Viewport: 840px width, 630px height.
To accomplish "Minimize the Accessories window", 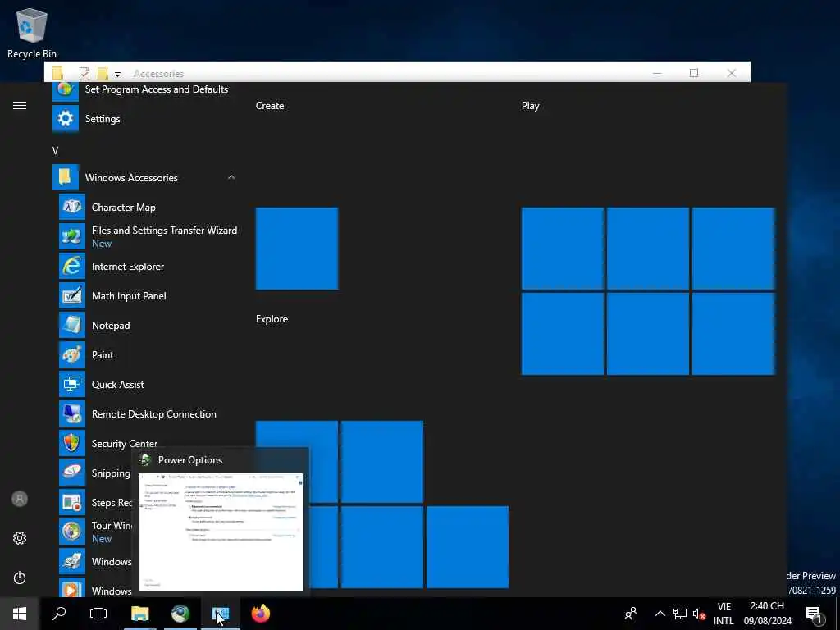I will pos(657,73).
